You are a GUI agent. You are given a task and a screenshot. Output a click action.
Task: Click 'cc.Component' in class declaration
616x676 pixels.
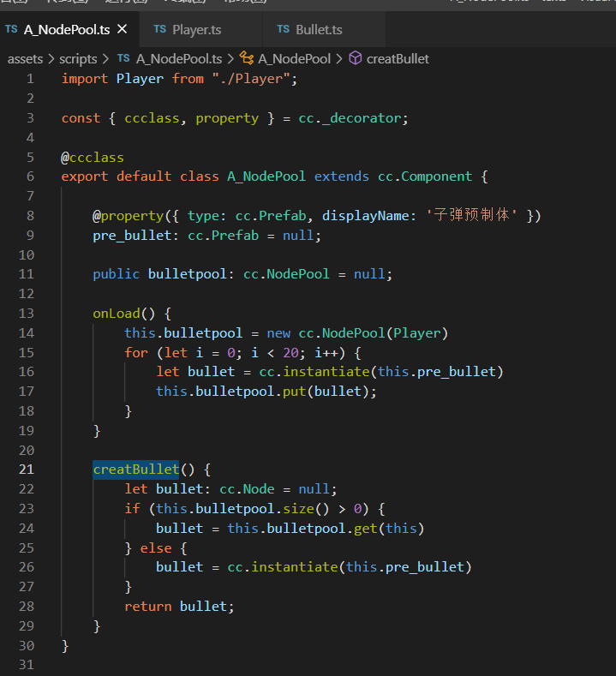click(x=425, y=176)
